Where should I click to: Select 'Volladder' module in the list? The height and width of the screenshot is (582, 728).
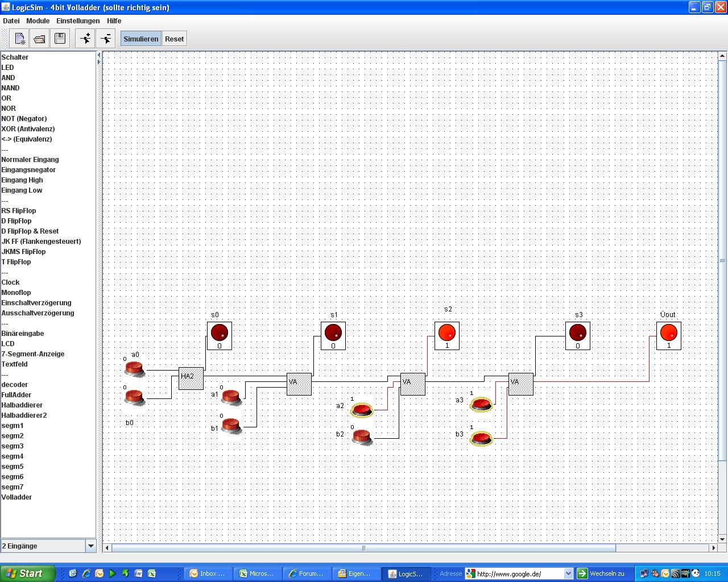pyautogui.click(x=16, y=497)
